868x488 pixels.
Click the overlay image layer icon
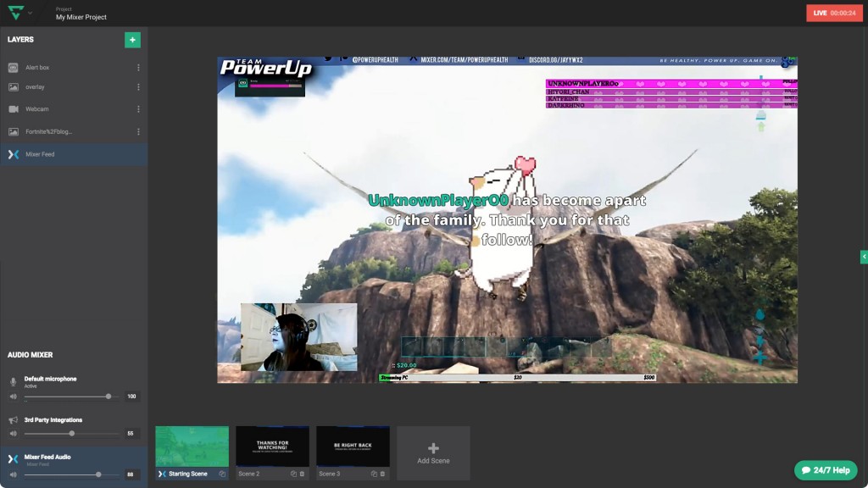tap(14, 87)
